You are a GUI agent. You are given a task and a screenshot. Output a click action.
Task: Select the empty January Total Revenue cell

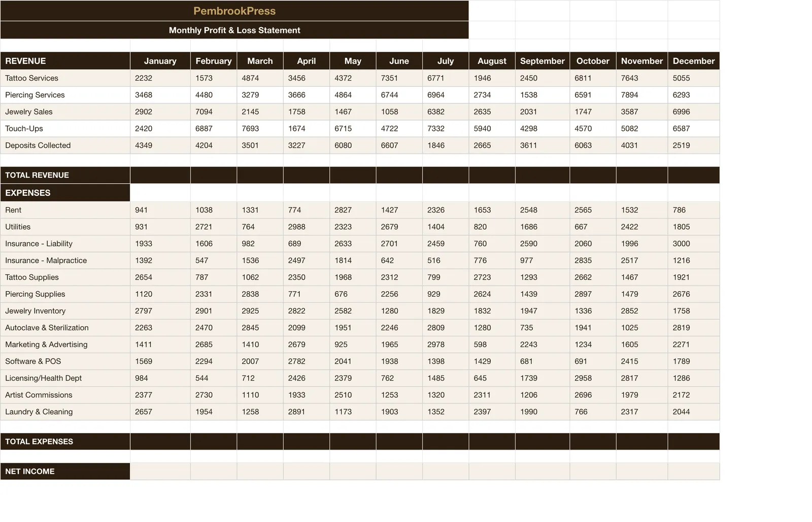pyautogui.click(x=160, y=175)
